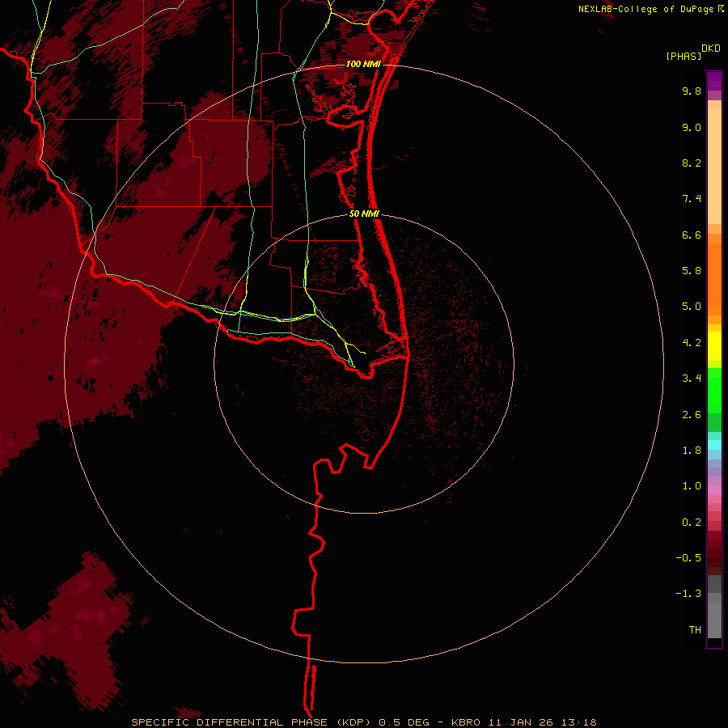Click the pink segment of the color bar
Viewport: 728px width, 728px height.
tap(714, 490)
